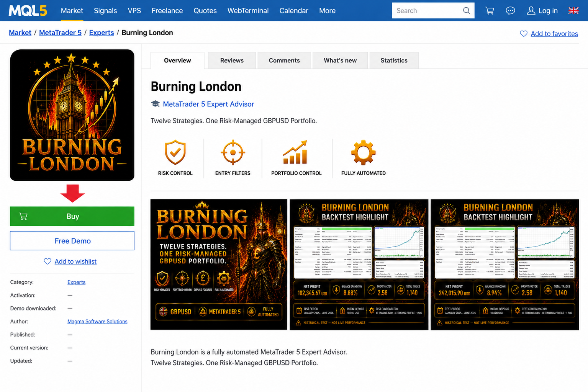Screen dimensions: 588x392
Task: Switch to the Overview tab
Action: click(177, 60)
